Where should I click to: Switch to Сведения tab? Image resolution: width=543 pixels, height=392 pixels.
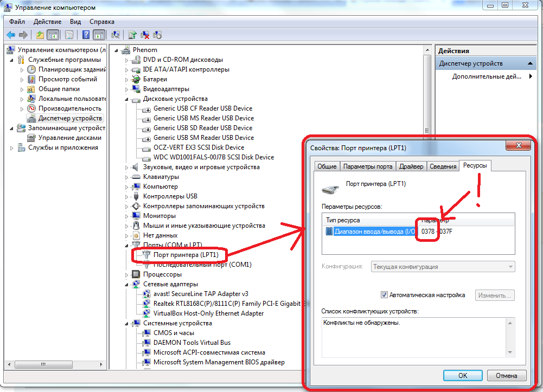tap(443, 166)
